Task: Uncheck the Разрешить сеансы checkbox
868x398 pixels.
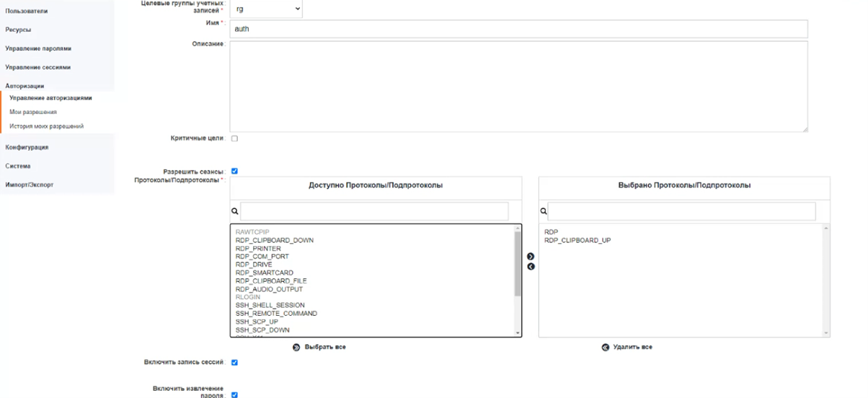Action: [234, 172]
